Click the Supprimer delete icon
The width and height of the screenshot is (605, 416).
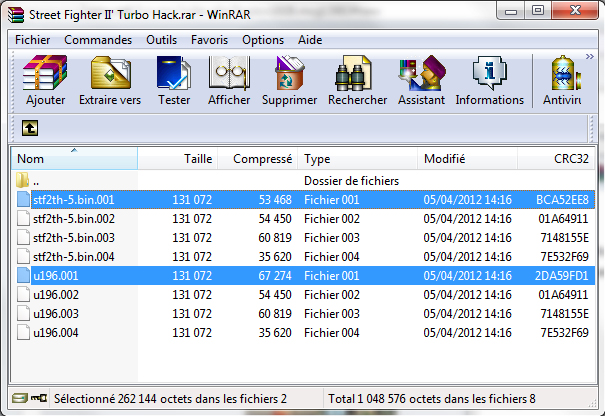[289, 80]
